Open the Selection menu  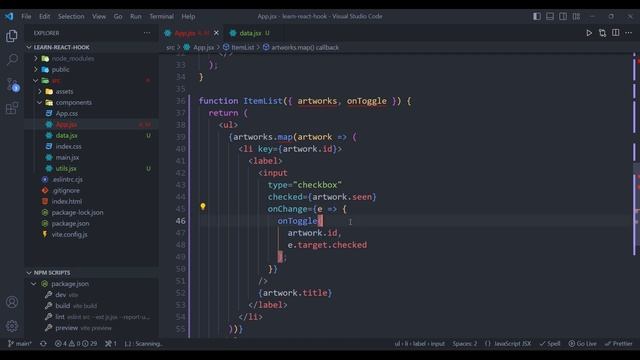pos(71,16)
